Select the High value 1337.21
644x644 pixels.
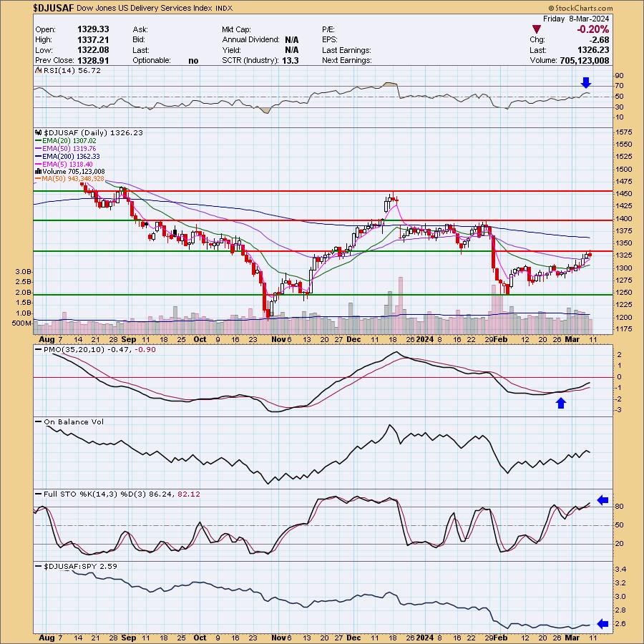[93, 39]
